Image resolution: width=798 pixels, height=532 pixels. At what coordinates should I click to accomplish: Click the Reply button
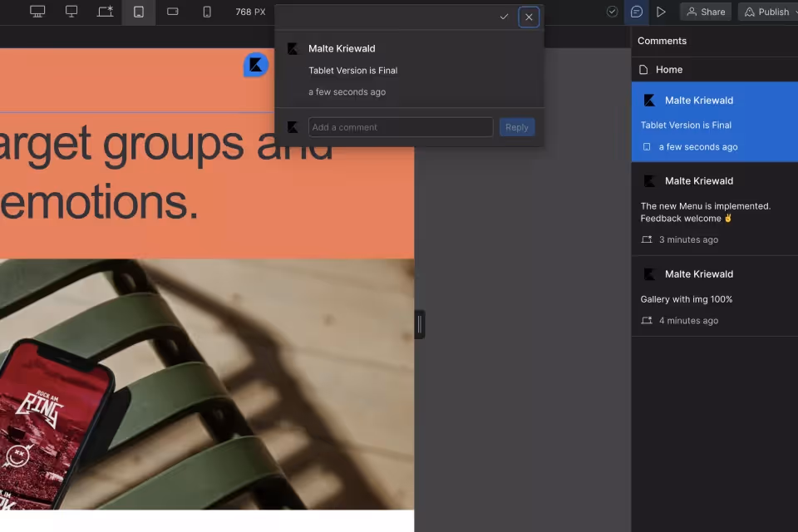(x=517, y=127)
